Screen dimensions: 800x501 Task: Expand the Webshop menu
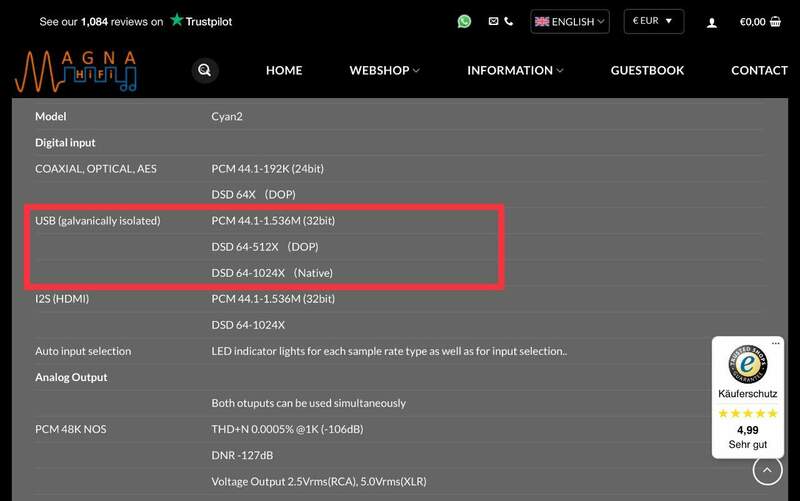[384, 70]
